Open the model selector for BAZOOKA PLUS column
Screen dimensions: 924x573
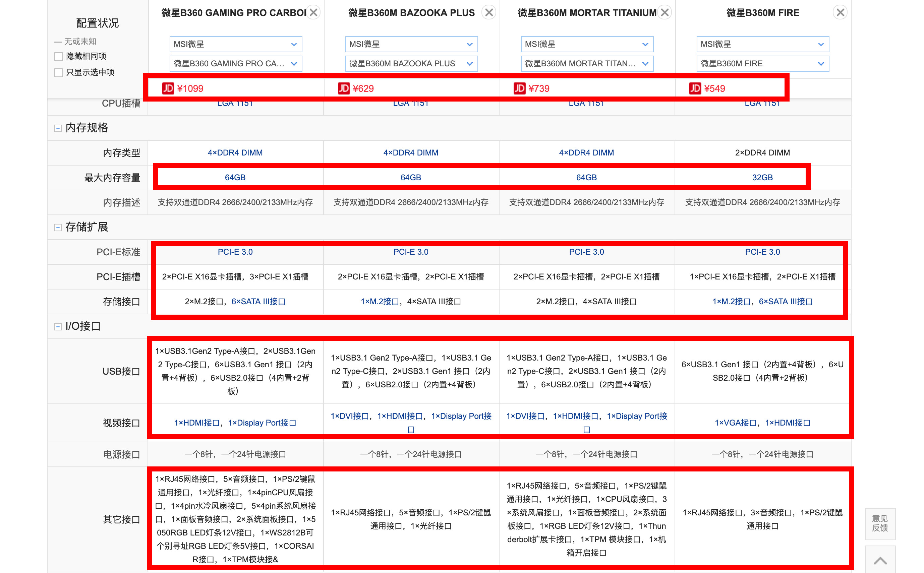411,63
